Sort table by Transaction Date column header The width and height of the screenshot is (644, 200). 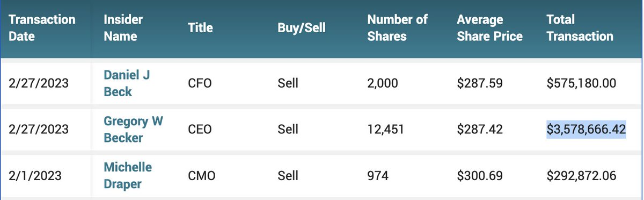click(x=42, y=28)
